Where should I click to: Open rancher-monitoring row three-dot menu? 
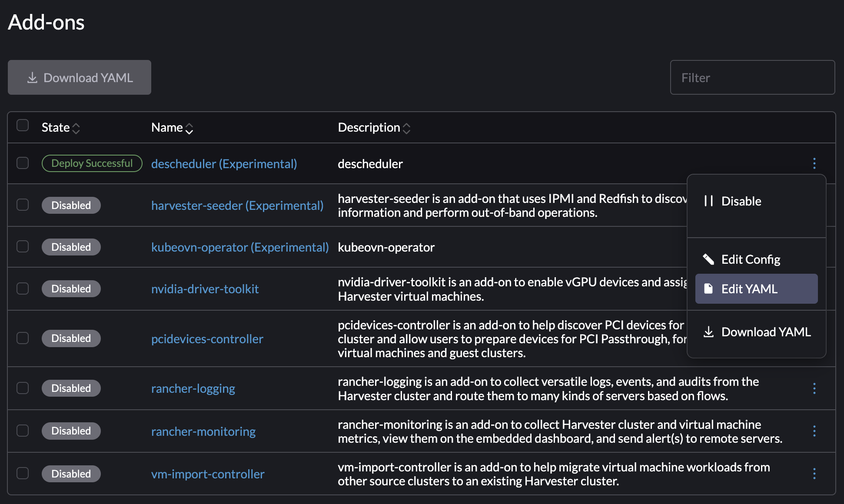814,431
